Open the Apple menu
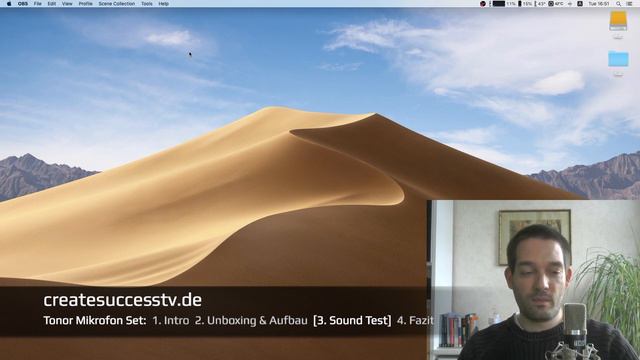The height and width of the screenshot is (360, 640). click(x=9, y=4)
